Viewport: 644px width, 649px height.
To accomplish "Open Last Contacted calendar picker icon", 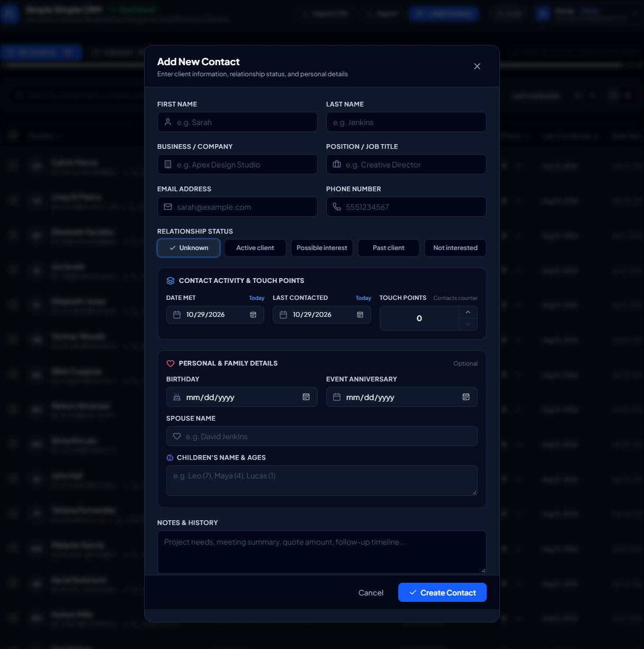I will tap(360, 315).
